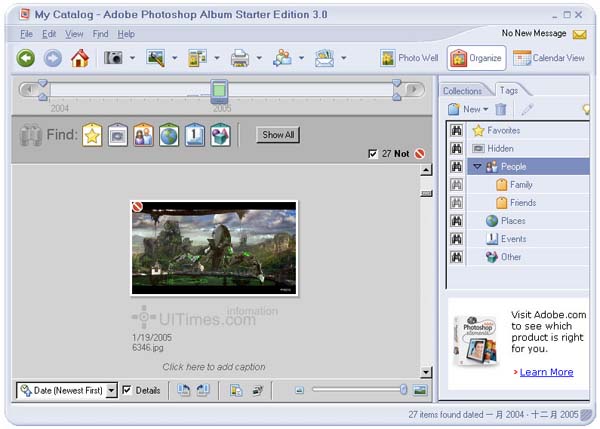Rotate the photo right
The width and height of the screenshot is (600, 429).
coord(203,390)
